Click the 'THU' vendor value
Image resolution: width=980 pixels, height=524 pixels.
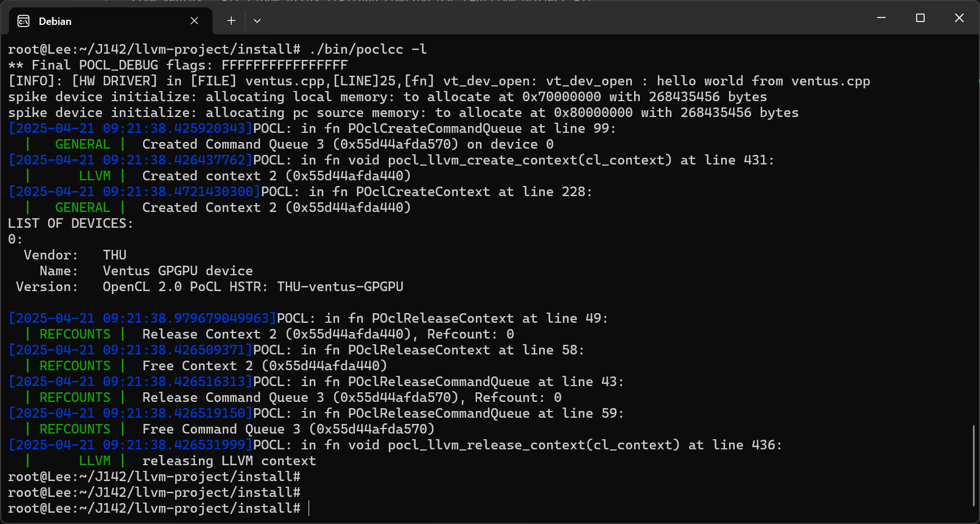pyautogui.click(x=114, y=255)
